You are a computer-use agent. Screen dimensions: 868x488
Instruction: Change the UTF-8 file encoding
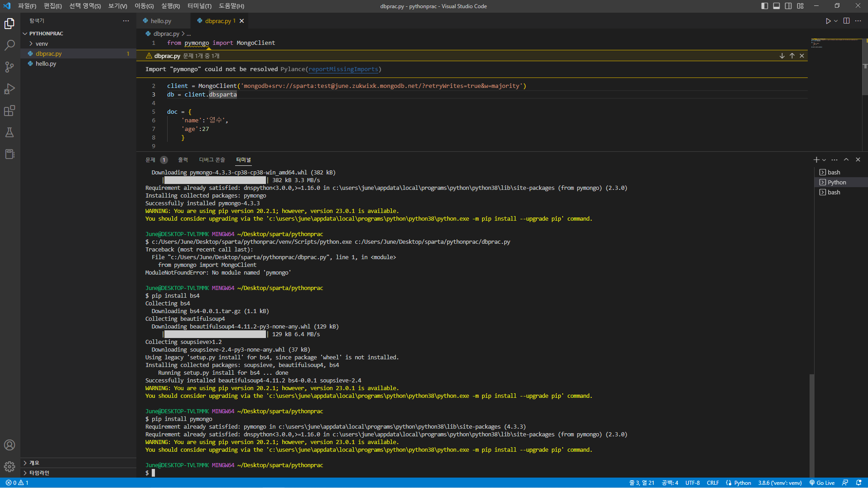coord(693,483)
